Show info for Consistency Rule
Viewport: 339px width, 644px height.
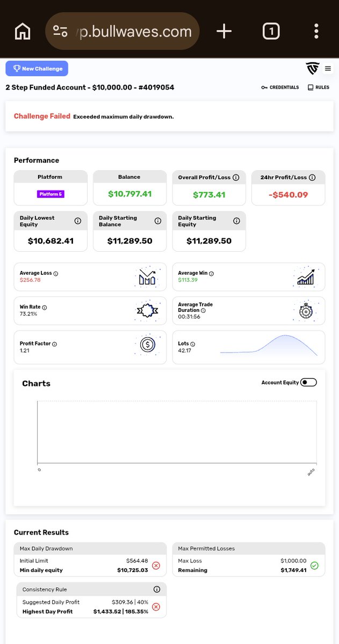[x=157, y=589]
